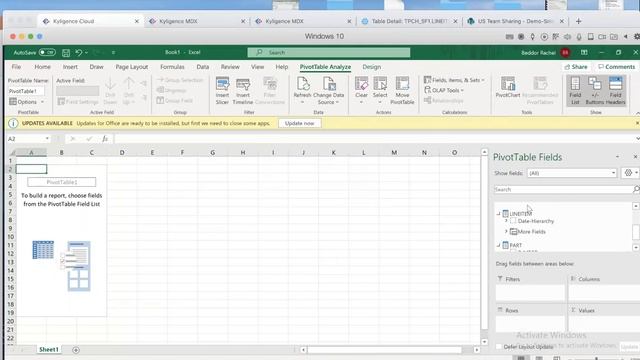The image size is (640, 360).
Task: Expand the More Fields node
Action: coord(506,231)
